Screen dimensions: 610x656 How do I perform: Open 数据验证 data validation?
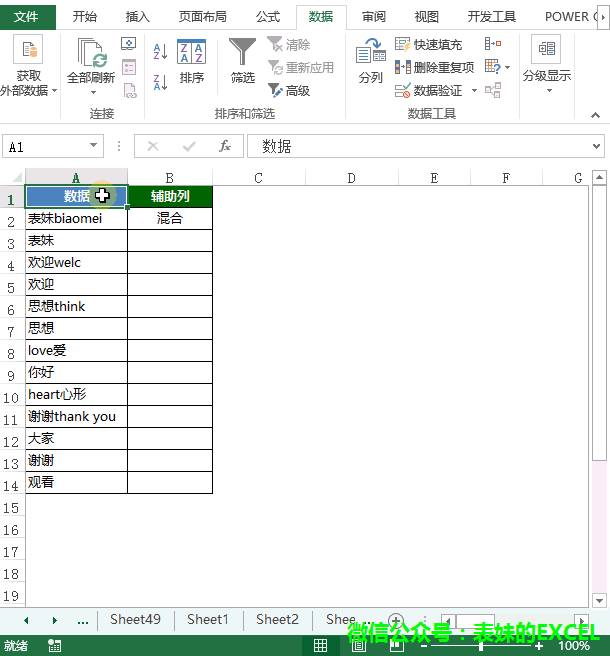tap(429, 90)
